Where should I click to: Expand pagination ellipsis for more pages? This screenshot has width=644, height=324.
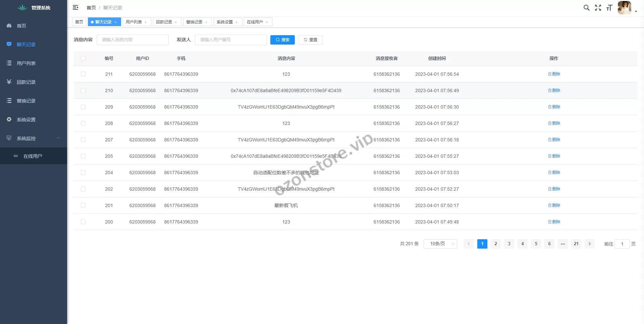[562, 244]
